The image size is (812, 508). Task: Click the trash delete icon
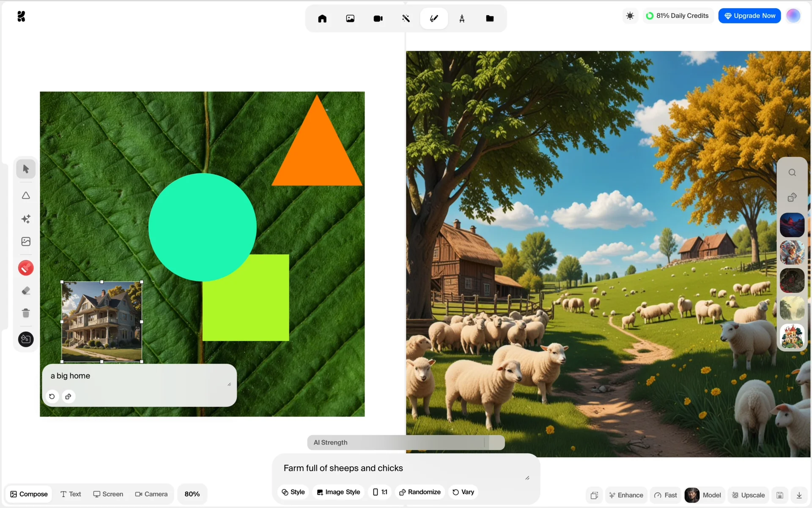click(x=26, y=313)
